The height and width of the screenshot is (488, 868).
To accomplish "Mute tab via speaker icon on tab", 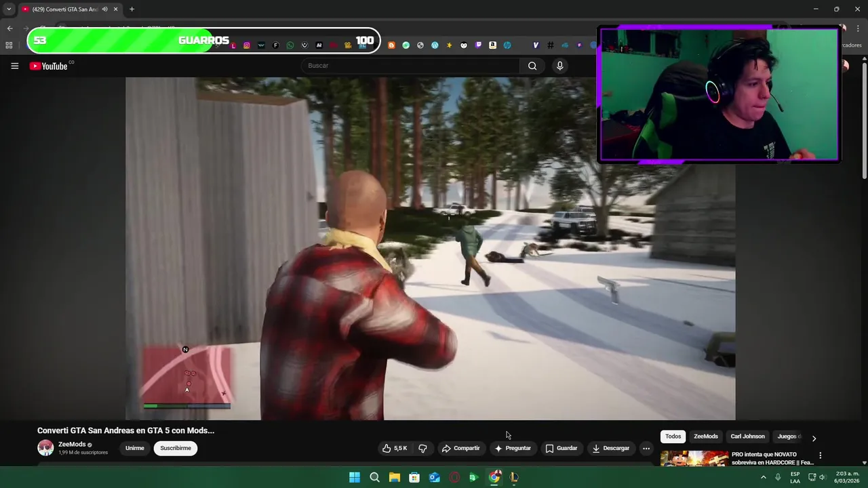I will [x=104, y=9].
